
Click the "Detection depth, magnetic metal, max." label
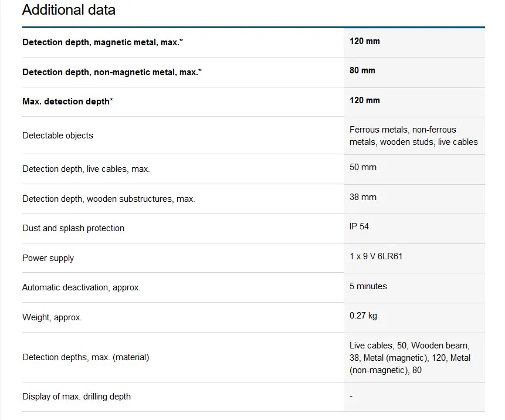[106, 42]
